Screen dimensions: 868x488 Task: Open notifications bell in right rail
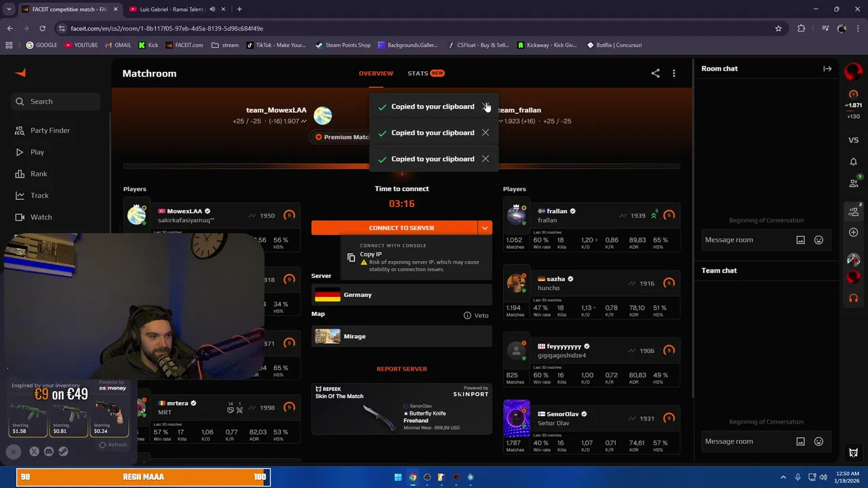tap(854, 162)
